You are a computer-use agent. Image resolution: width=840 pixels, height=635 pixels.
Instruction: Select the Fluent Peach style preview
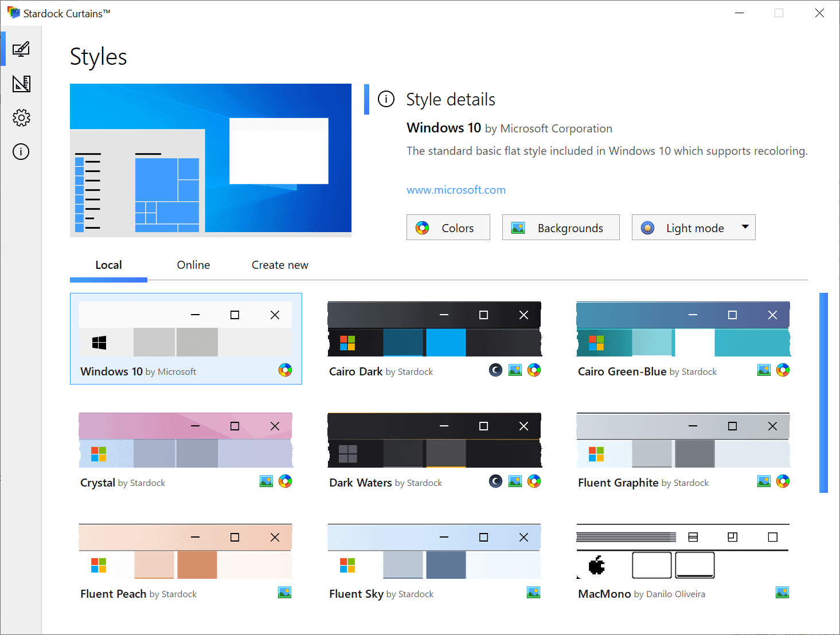point(186,551)
